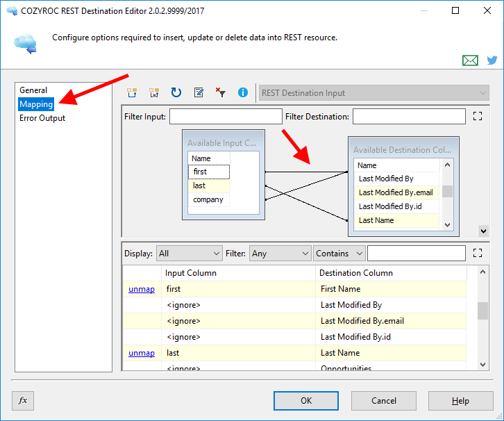Click the destination columns list scrollbar thumb
Screen dimensions: 504x421
tap(447, 191)
